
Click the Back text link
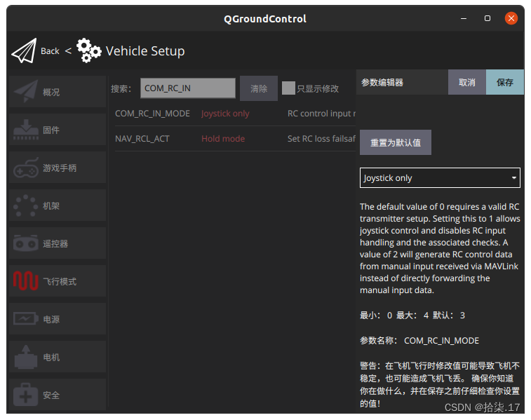tap(50, 51)
